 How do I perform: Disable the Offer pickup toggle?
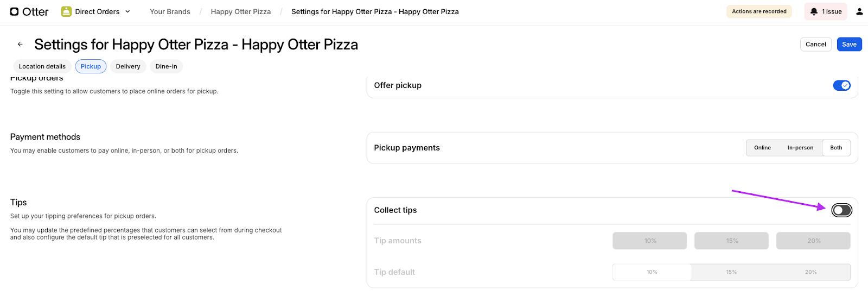click(x=841, y=85)
